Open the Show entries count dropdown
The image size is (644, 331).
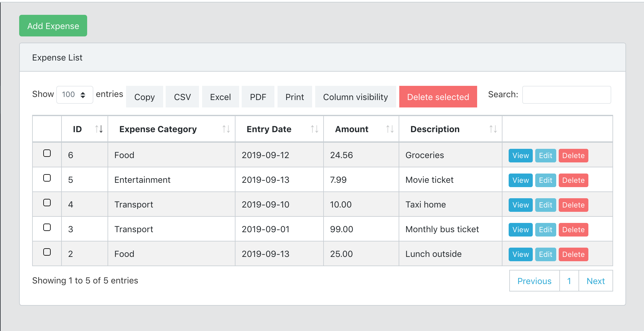(74, 94)
